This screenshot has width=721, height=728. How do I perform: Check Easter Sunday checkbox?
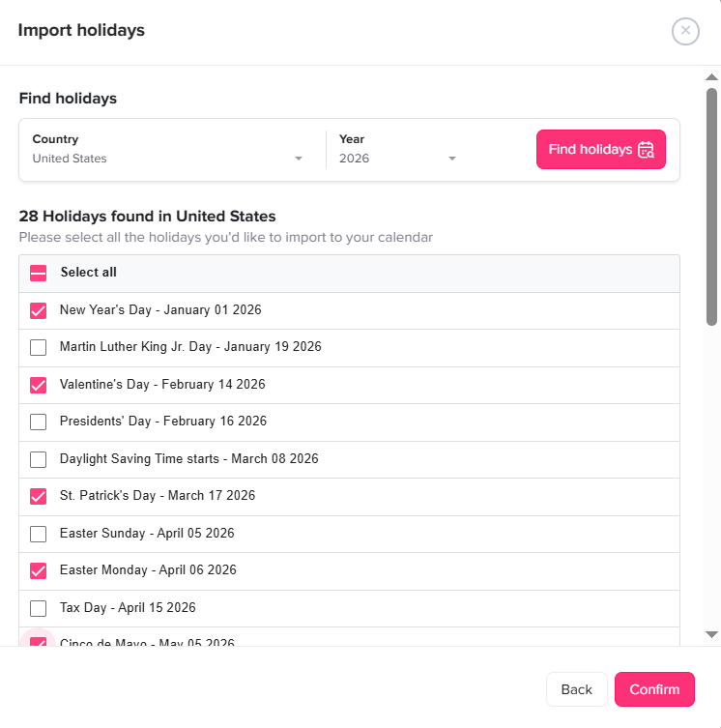click(x=39, y=534)
